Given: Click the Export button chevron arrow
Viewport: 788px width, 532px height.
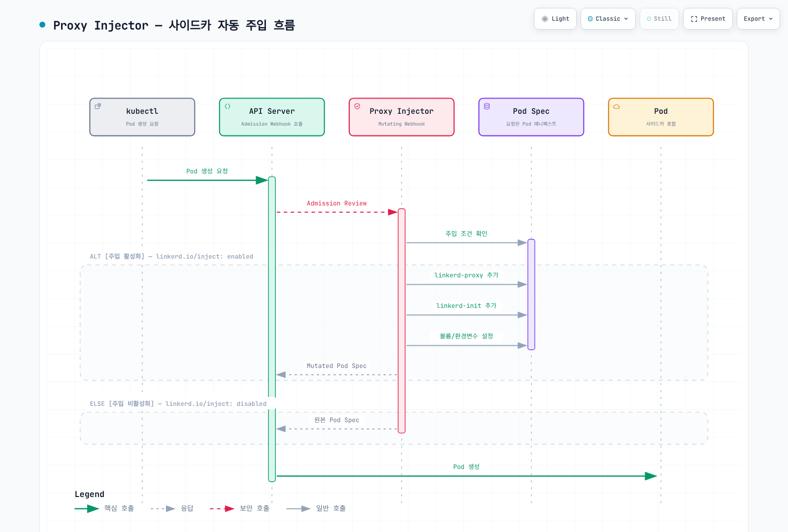Looking at the screenshot, I should (771, 19).
